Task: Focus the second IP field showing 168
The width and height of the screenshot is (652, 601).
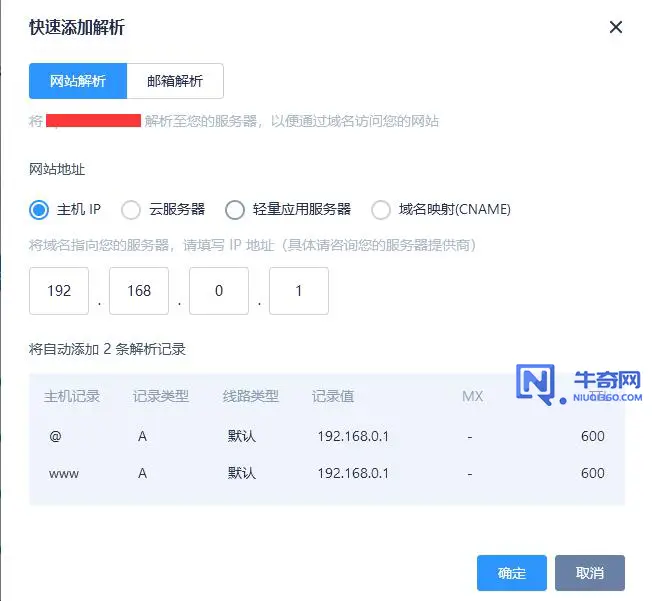Action: point(139,291)
